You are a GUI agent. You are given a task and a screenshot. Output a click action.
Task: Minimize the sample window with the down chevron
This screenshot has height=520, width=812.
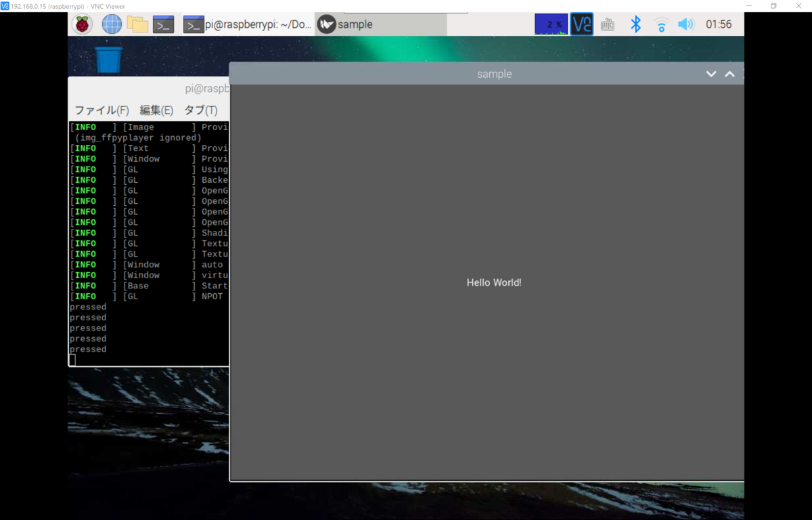[x=711, y=74]
